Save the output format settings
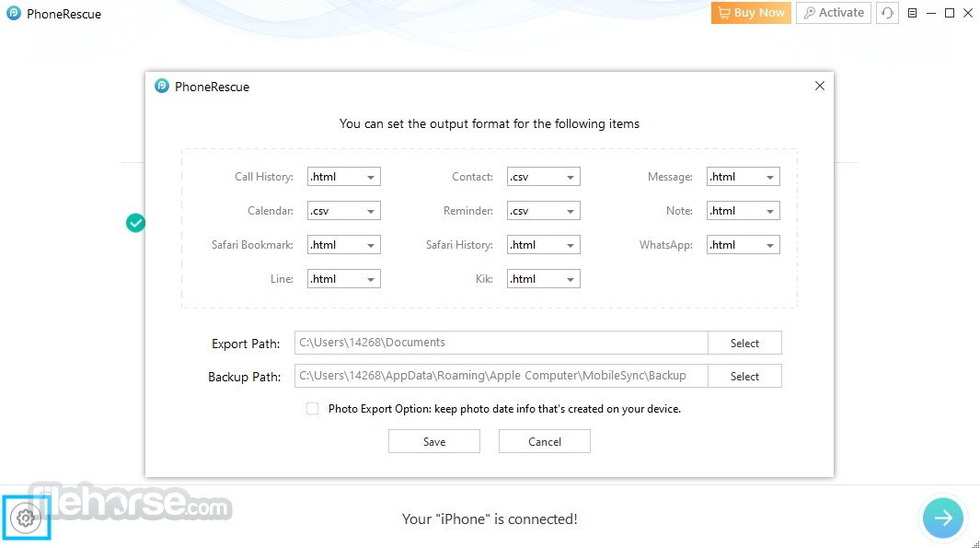The height and width of the screenshot is (548, 980). [x=433, y=441]
